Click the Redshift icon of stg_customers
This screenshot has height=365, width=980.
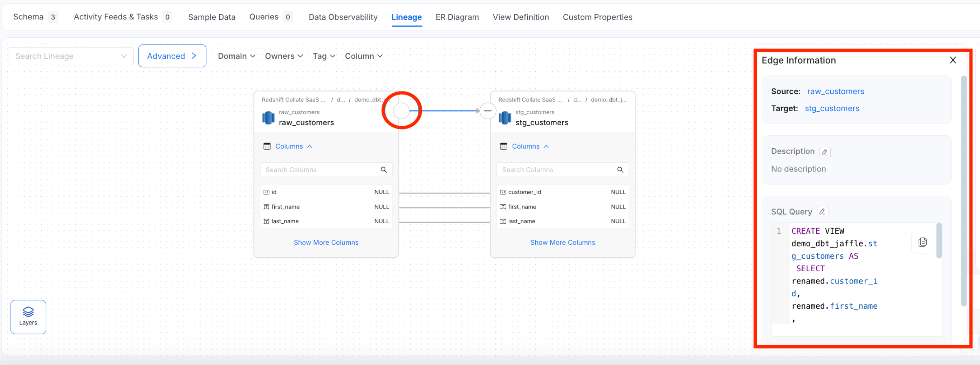point(505,118)
